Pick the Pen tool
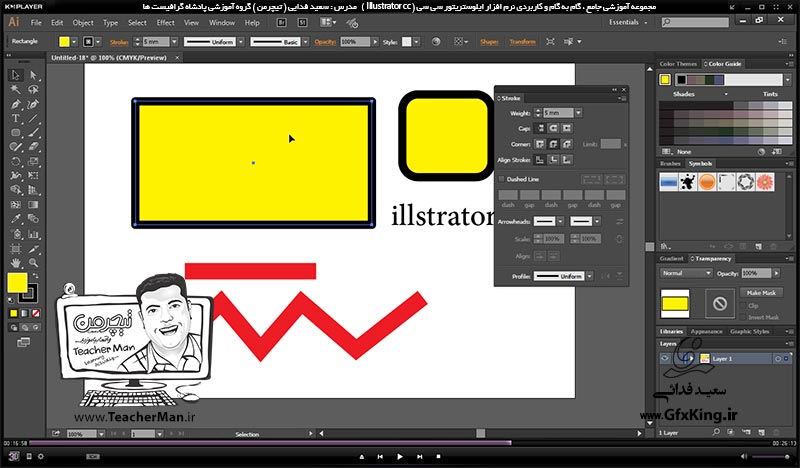 click(15, 104)
